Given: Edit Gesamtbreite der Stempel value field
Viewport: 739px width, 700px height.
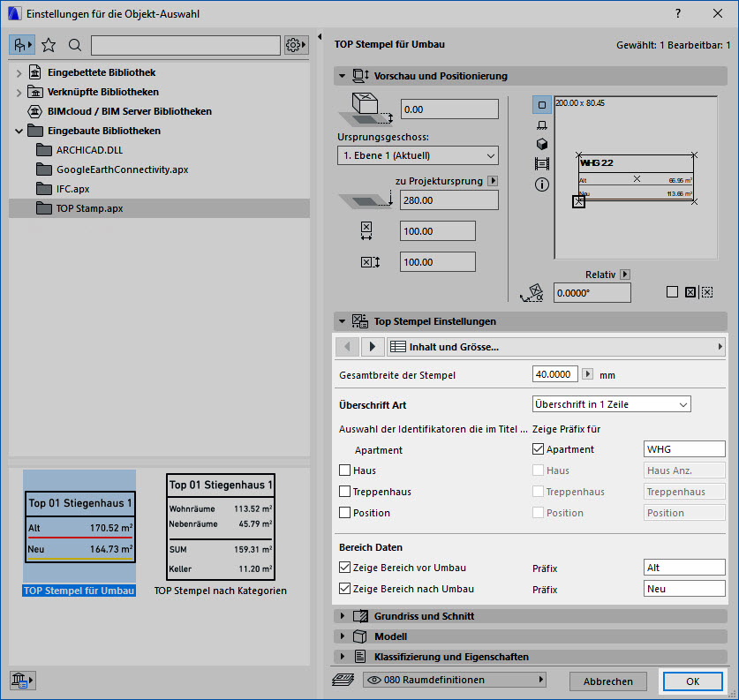Looking at the screenshot, I should pos(555,374).
